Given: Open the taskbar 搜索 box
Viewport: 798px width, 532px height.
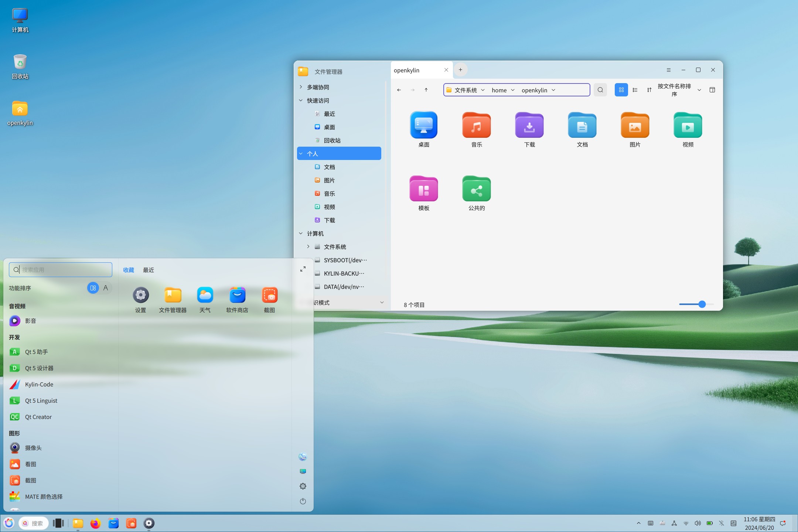Looking at the screenshot, I should point(34,523).
